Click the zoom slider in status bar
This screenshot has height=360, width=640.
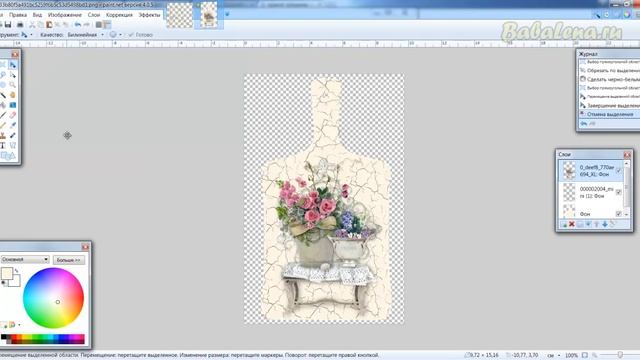[x=620, y=356]
